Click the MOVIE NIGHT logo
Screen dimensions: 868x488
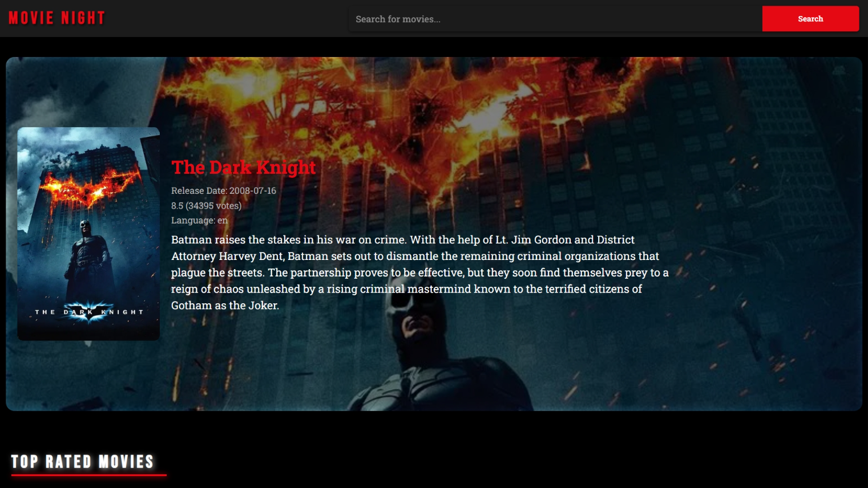(56, 18)
